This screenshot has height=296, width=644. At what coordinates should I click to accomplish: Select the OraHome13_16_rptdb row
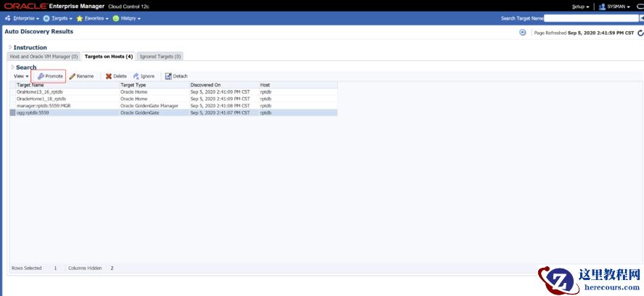pyautogui.click(x=174, y=92)
